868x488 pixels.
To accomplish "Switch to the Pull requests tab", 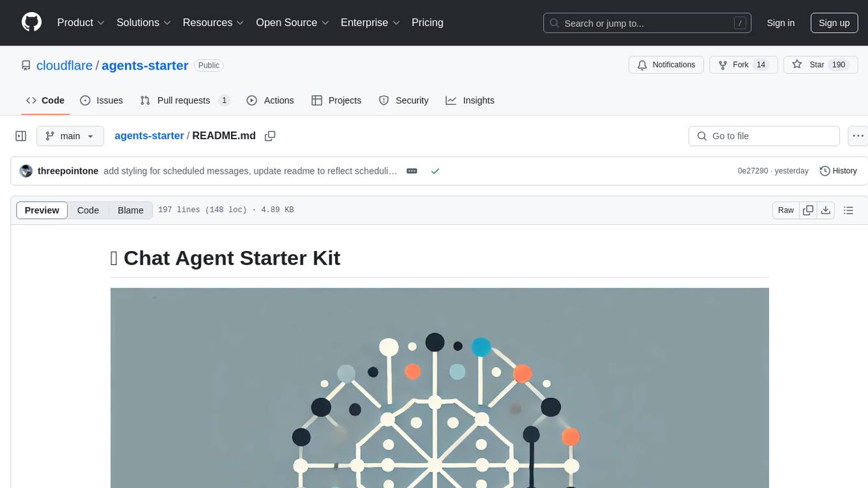I will tap(184, 100).
